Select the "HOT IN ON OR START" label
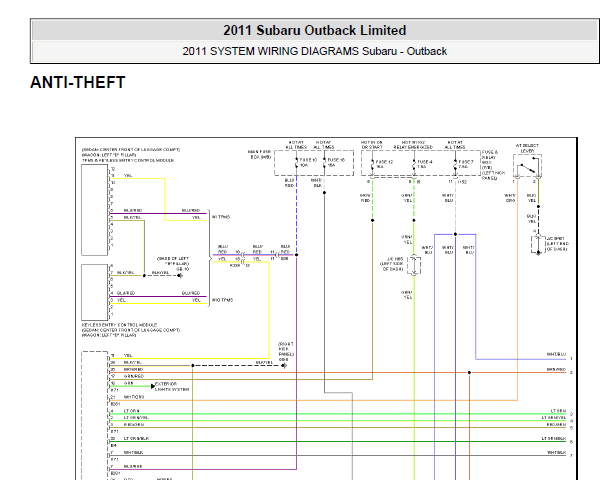606x480 pixels. tap(372, 145)
